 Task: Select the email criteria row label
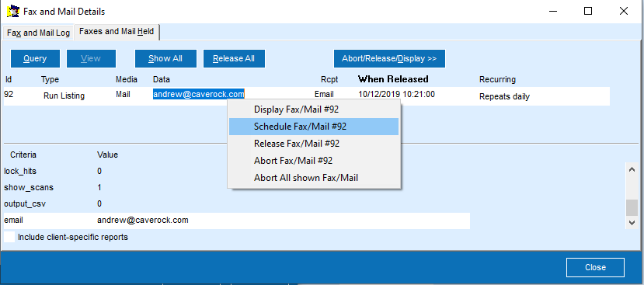point(13,220)
